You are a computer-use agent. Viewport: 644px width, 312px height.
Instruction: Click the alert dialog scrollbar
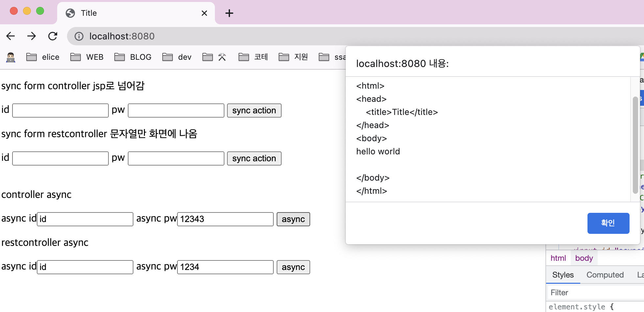(635, 145)
